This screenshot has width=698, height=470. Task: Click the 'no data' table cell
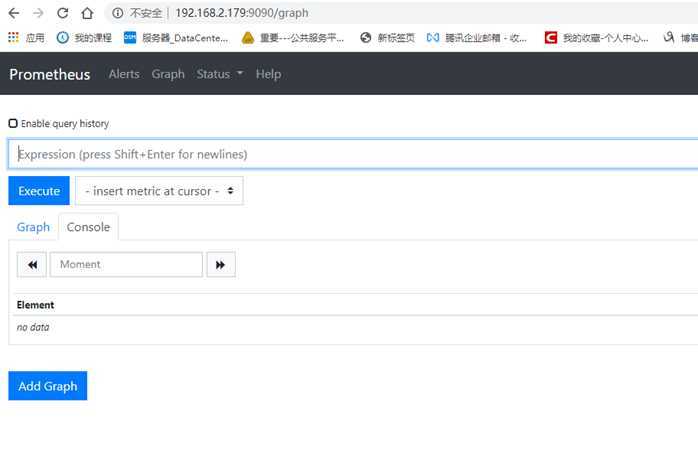[x=33, y=327]
